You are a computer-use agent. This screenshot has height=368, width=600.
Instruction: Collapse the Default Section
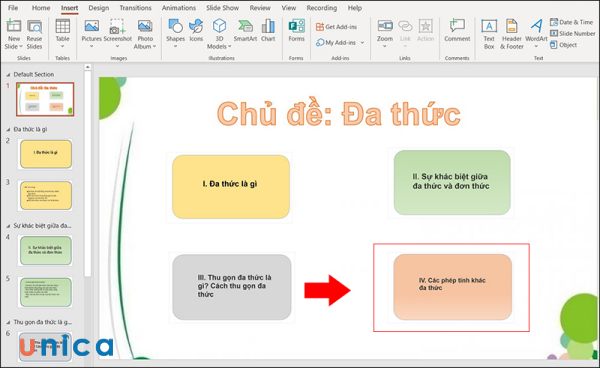8,75
